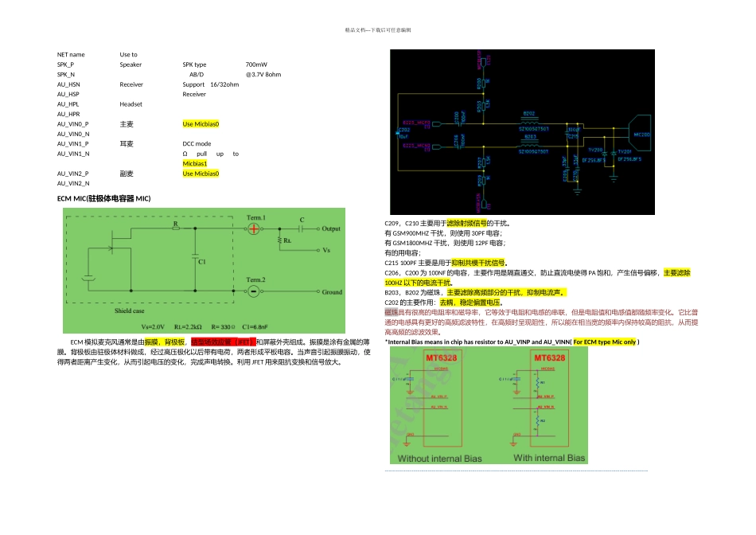Select the 耳麦 label
Viewport: 756px width, 535px height.
tap(127, 144)
